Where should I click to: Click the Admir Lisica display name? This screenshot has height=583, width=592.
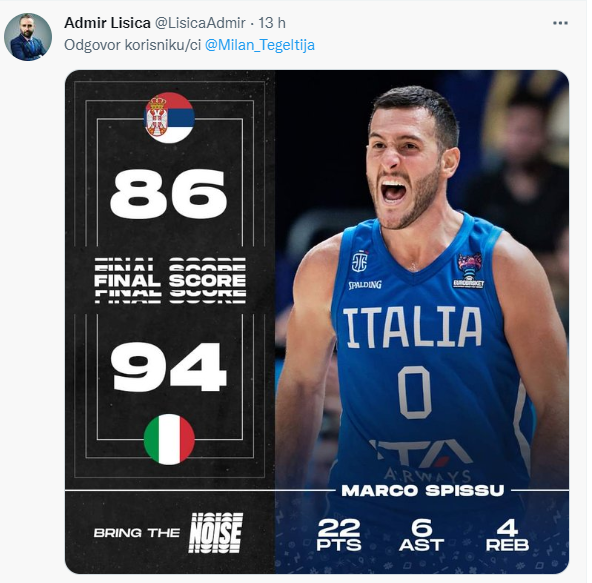pyautogui.click(x=107, y=23)
